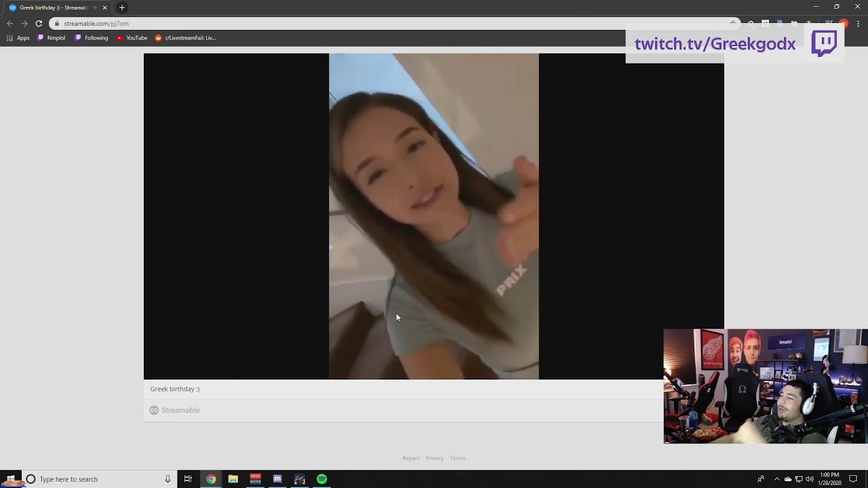868x488 pixels.
Task: Open the Nmplol bookmark
Action: (52, 38)
